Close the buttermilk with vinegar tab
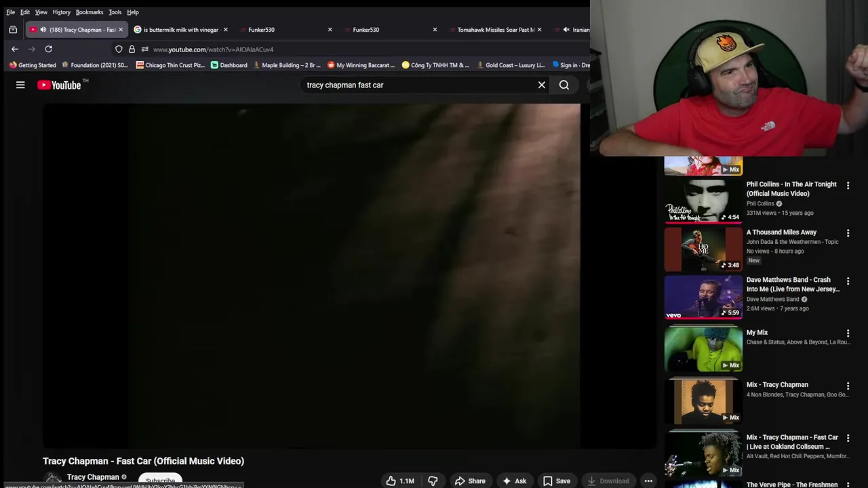 point(225,30)
